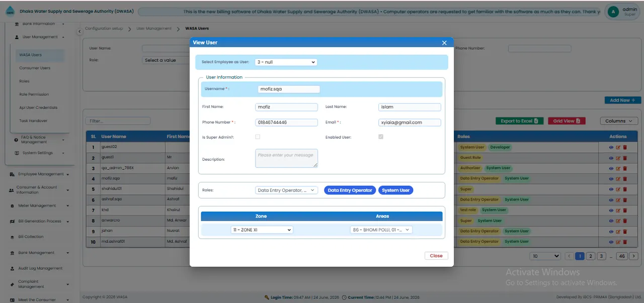Click eye icon in mofiz.sqa row

611,179
